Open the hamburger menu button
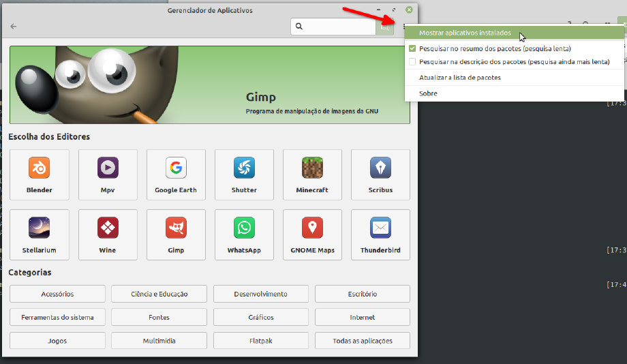 [403, 27]
